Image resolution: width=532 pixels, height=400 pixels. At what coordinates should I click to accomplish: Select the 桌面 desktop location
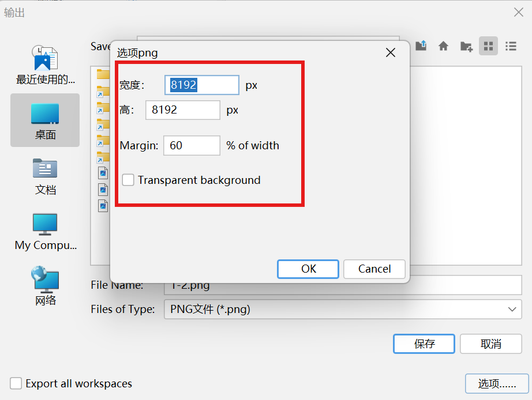pos(45,120)
